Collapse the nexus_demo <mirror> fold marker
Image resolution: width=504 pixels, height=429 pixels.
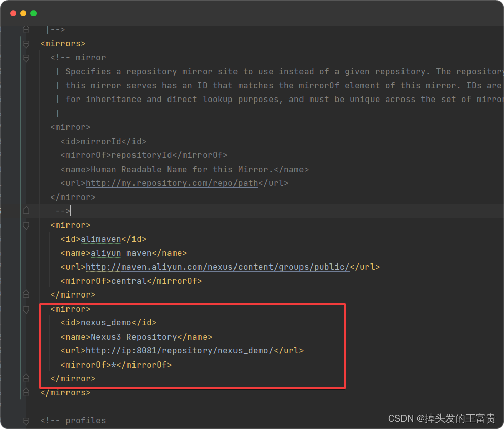(26, 309)
